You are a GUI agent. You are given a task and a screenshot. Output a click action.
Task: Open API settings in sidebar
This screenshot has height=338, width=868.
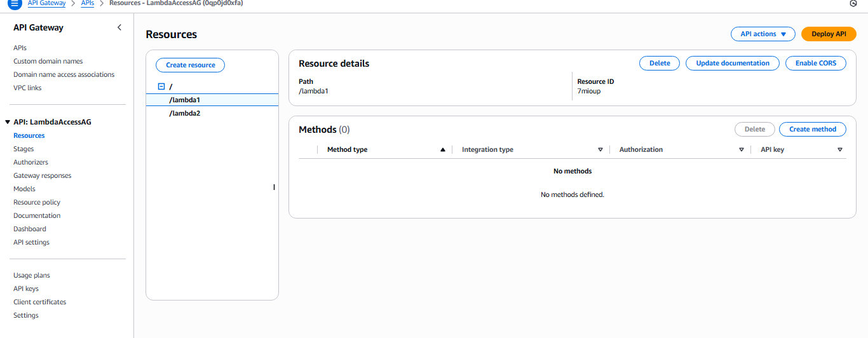pyautogui.click(x=31, y=242)
